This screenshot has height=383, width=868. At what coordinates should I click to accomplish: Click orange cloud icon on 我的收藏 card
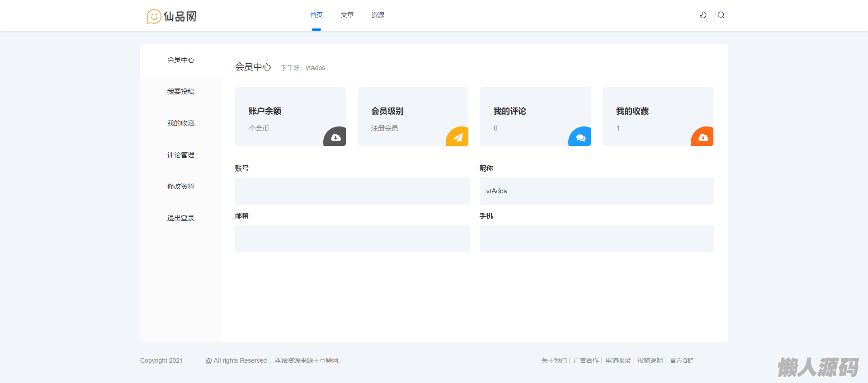click(x=703, y=137)
